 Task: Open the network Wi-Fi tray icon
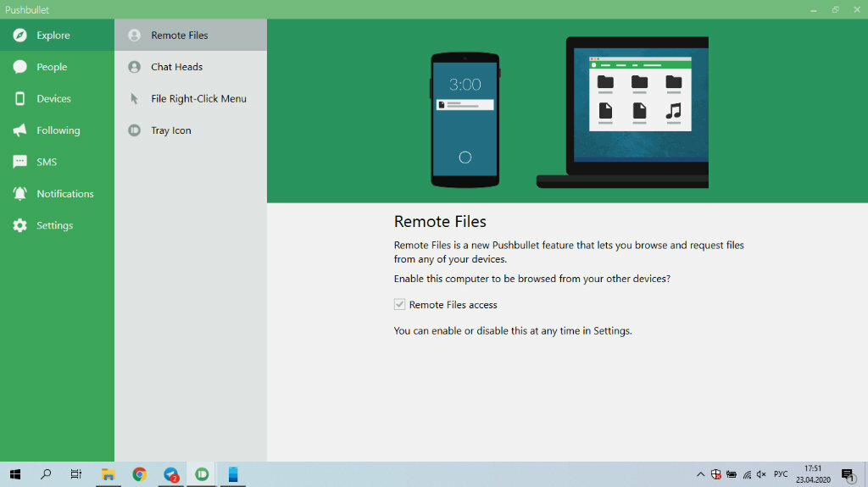747,474
